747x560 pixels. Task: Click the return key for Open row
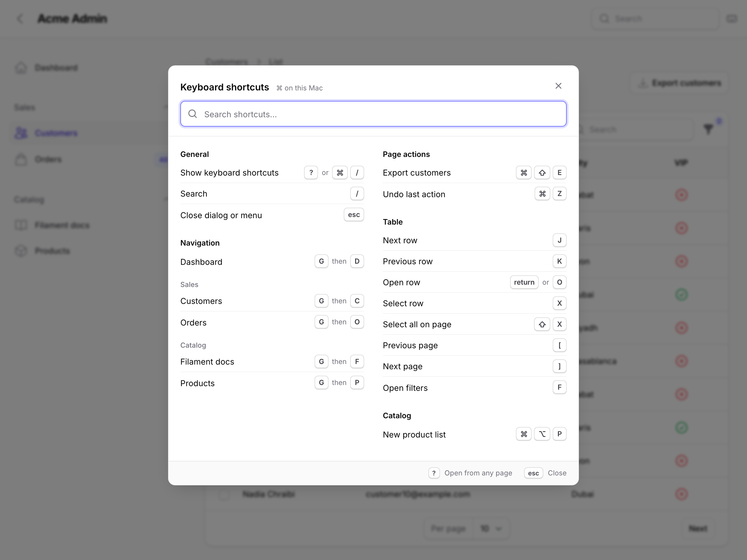(x=524, y=282)
